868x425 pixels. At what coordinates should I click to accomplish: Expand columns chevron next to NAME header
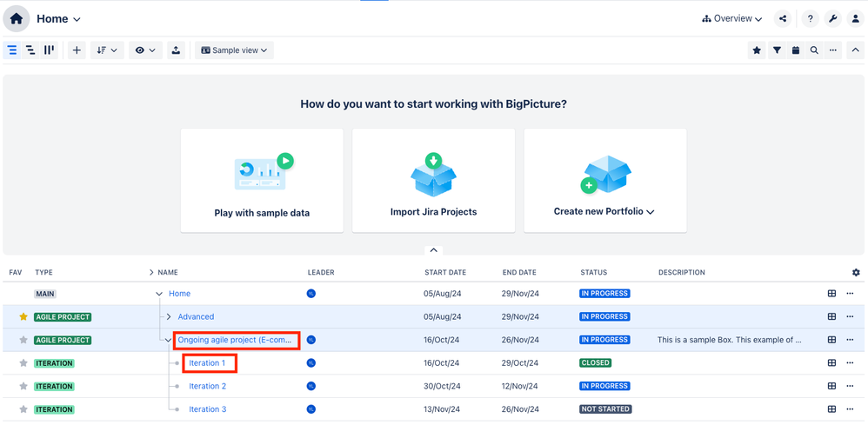click(x=151, y=272)
